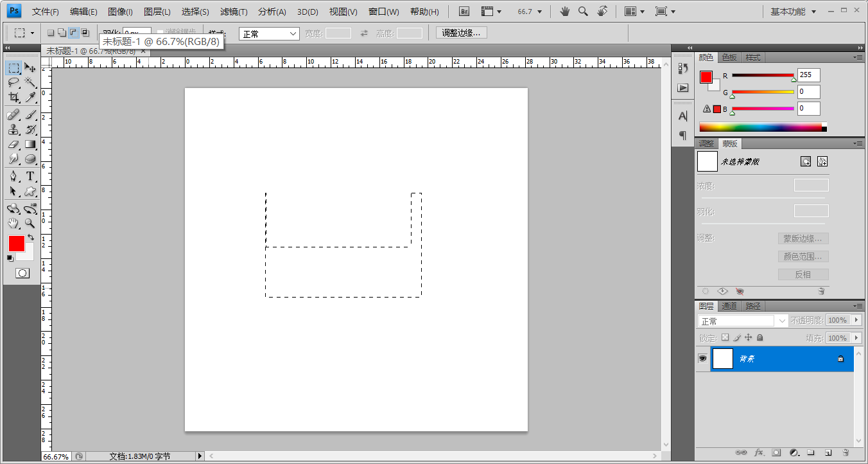Toggle lock transparent pixels
Viewport: 868px width, 464px height.
click(725, 337)
